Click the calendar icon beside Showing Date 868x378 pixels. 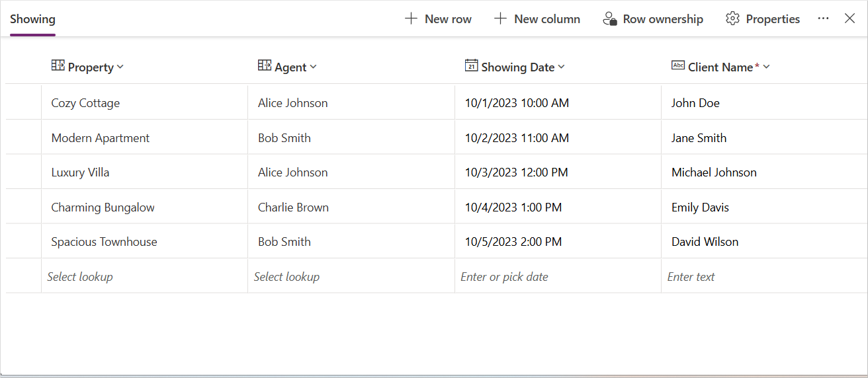point(471,65)
